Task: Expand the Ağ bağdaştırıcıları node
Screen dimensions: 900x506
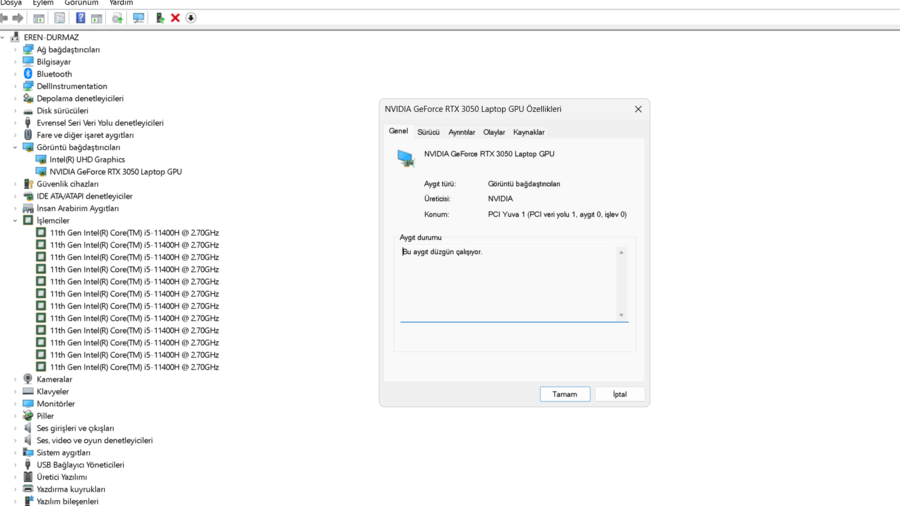Action: (15, 50)
